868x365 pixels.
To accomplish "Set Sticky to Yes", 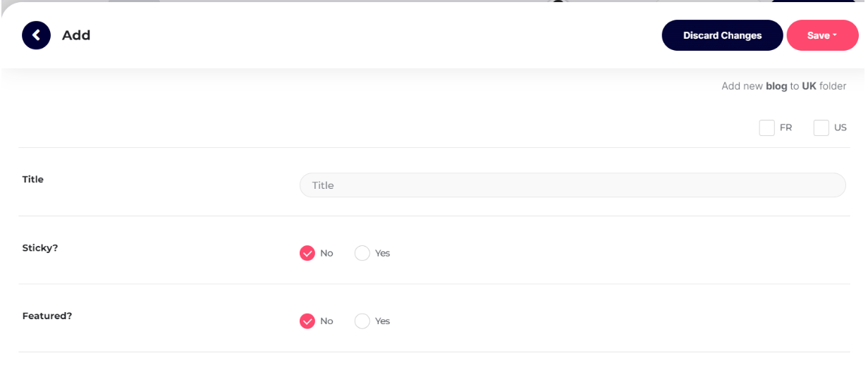I will pos(362,253).
